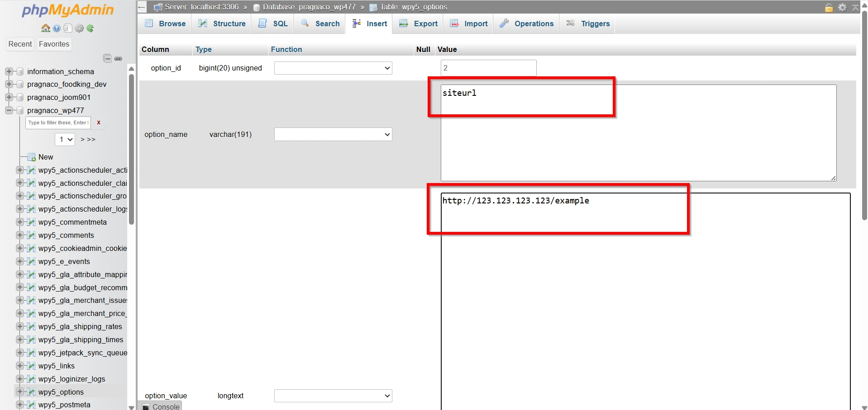Click the Server: localhost:3306 breadcrumb
Image resolution: width=868 pixels, height=410 pixels.
[x=201, y=7]
